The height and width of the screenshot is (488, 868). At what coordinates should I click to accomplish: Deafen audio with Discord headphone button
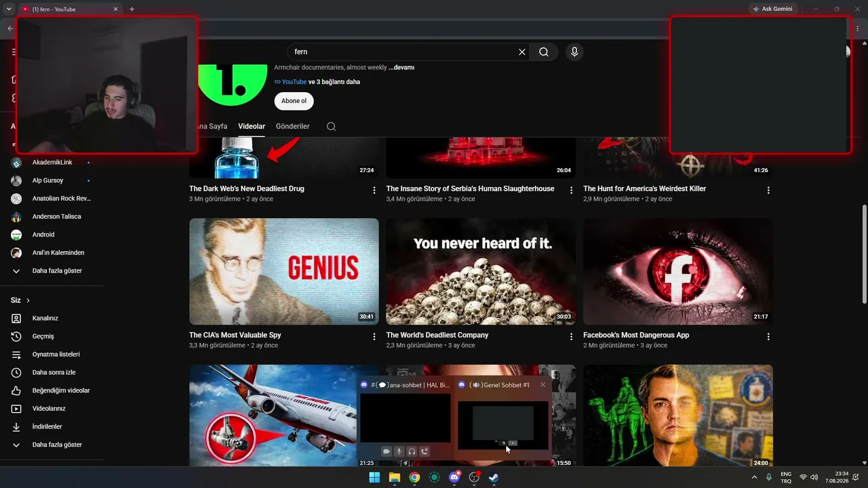pyautogui.click(x=412, y=451)
